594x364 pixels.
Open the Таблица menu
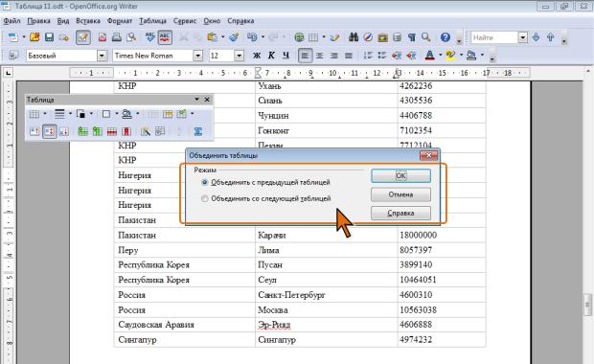point(152,21)
